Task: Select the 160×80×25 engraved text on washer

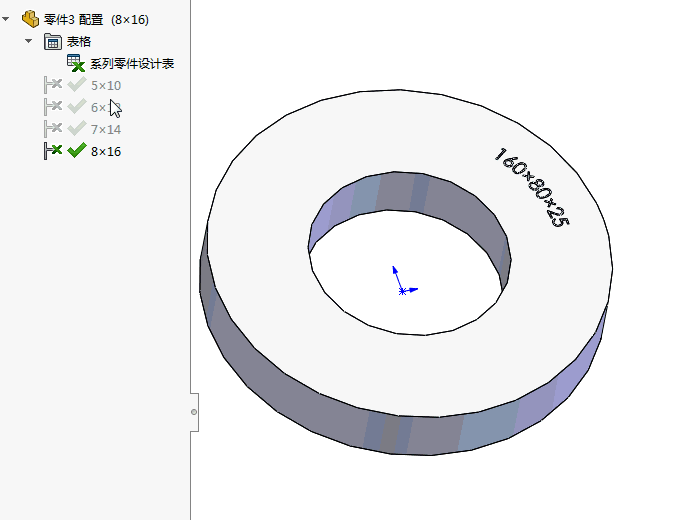Action: [531, 188]
